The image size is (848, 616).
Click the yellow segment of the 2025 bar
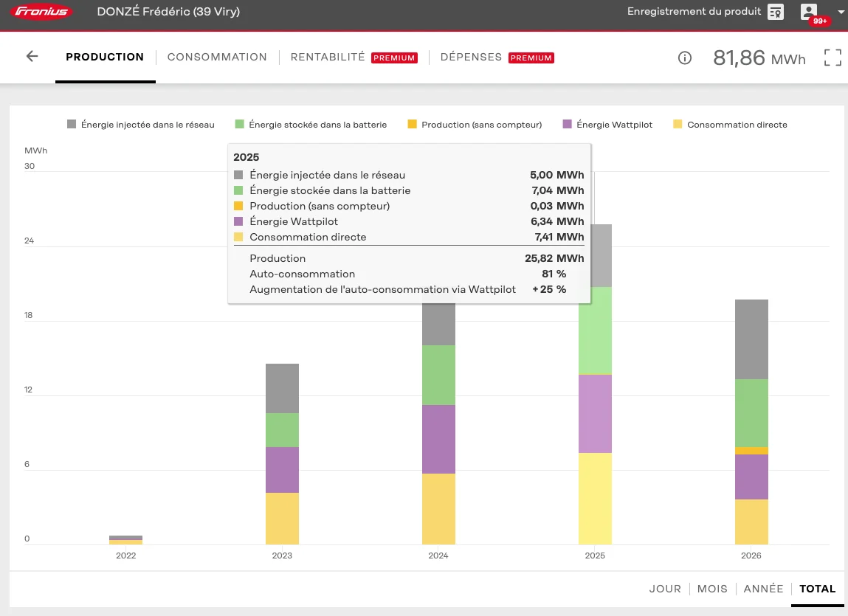pos(595,499)
